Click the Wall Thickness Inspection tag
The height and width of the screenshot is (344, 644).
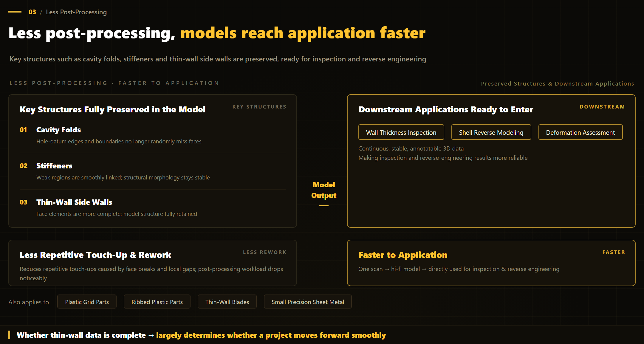[401, 132]
